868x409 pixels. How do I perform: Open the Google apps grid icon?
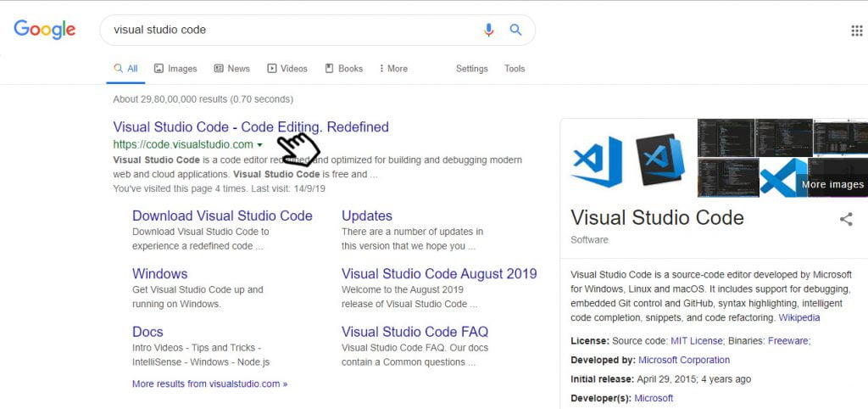pyautogui.click(x=856, y=31)
